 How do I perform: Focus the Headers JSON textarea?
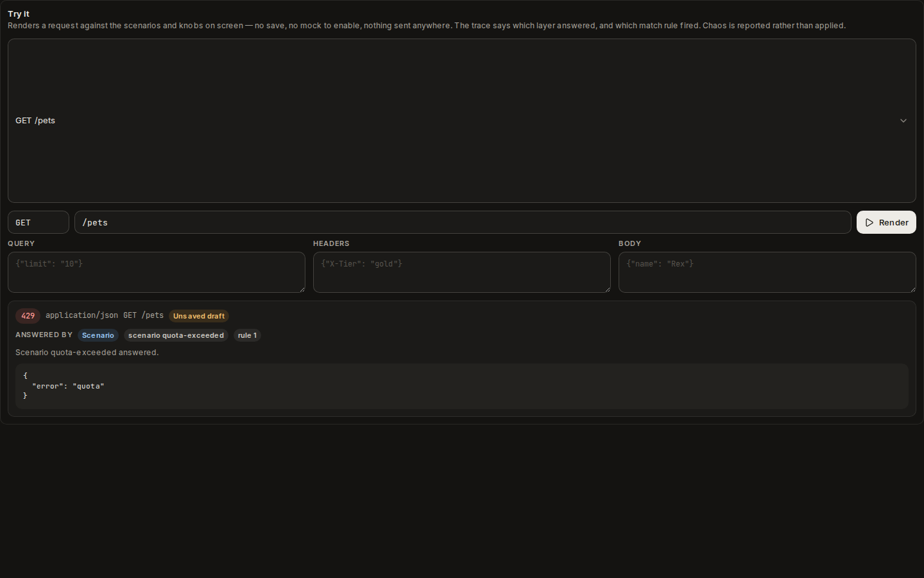pyautogui.click(x=462, y=272)
